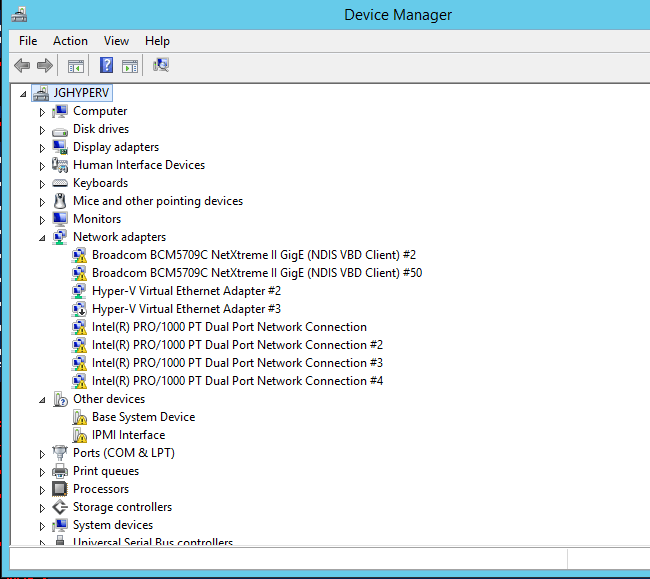
Task: Select Hyper-V Virtual Ethernet Adapter #2
Action: click(186, 291)
